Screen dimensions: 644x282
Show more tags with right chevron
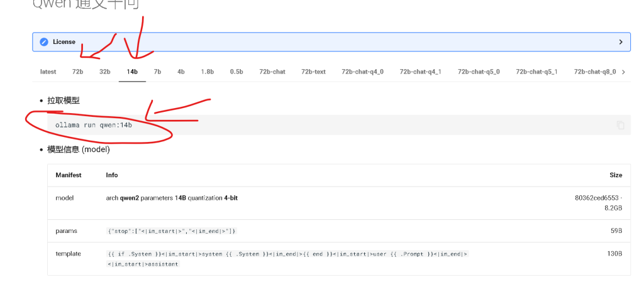(624, 72)
